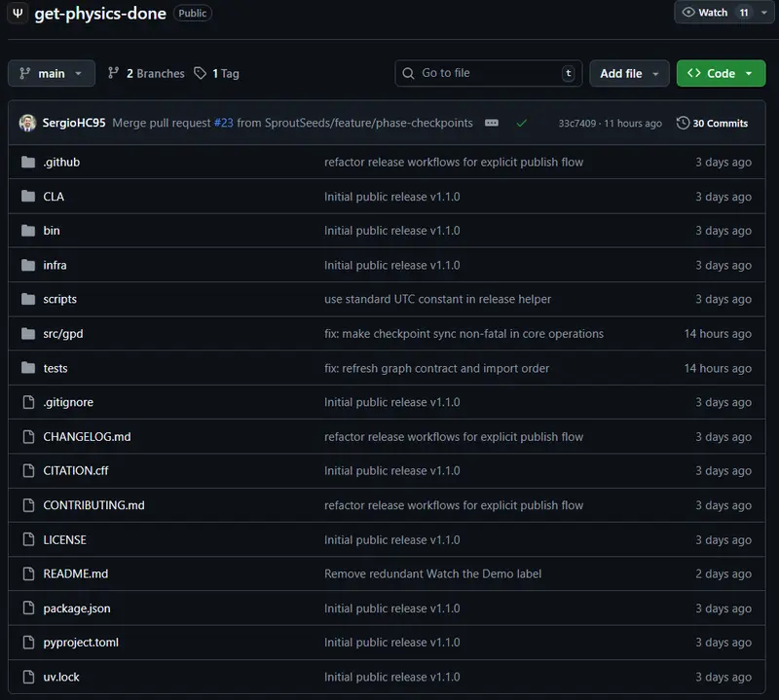The image size is (779, 700).
Task: Click the uv.lock file icon
Action: [x=27, y=677]
